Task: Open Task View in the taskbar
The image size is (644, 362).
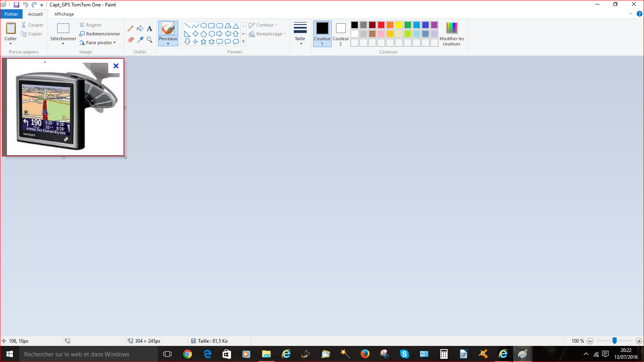Action: pyautogui.click(x=167, y=354)
